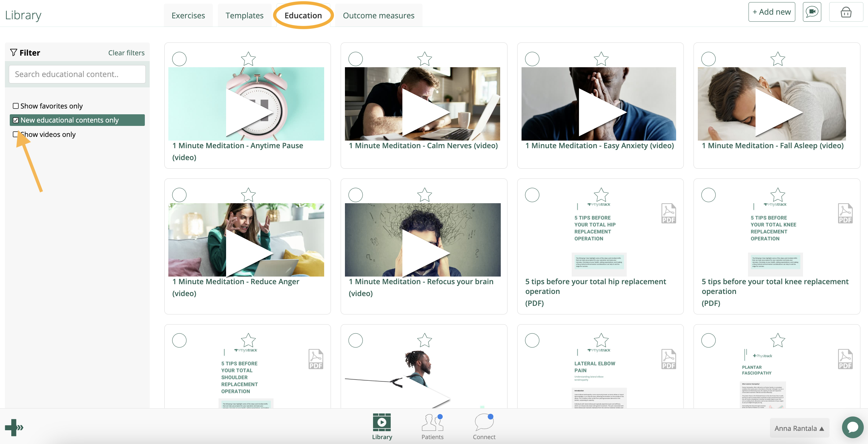Open 1 Minute Meditation - Calm Nerves title
Screen dimensions: 868x444
pos(423,146)
